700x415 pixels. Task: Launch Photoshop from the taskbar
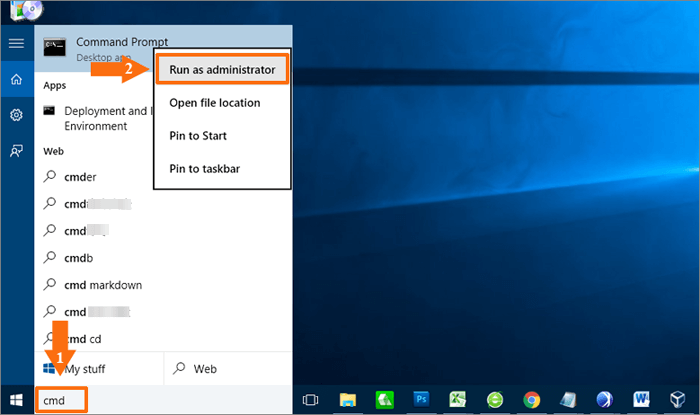tap(421, 399)
